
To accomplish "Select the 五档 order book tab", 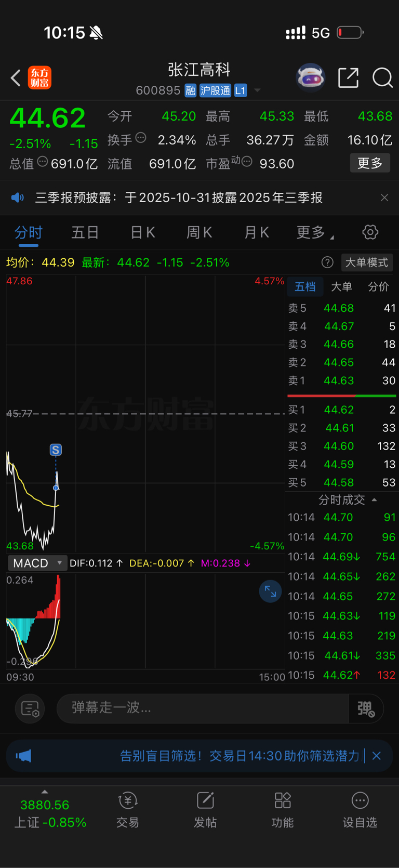I will click(305, 286).
